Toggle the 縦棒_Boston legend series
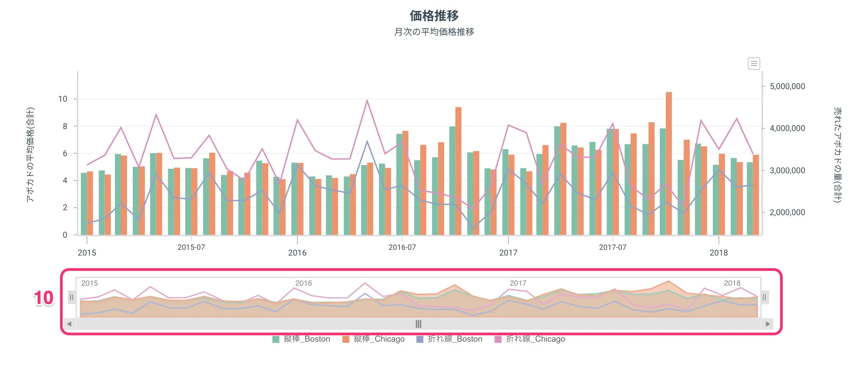The height and width of the screenshot is (374, 868). 301,339
